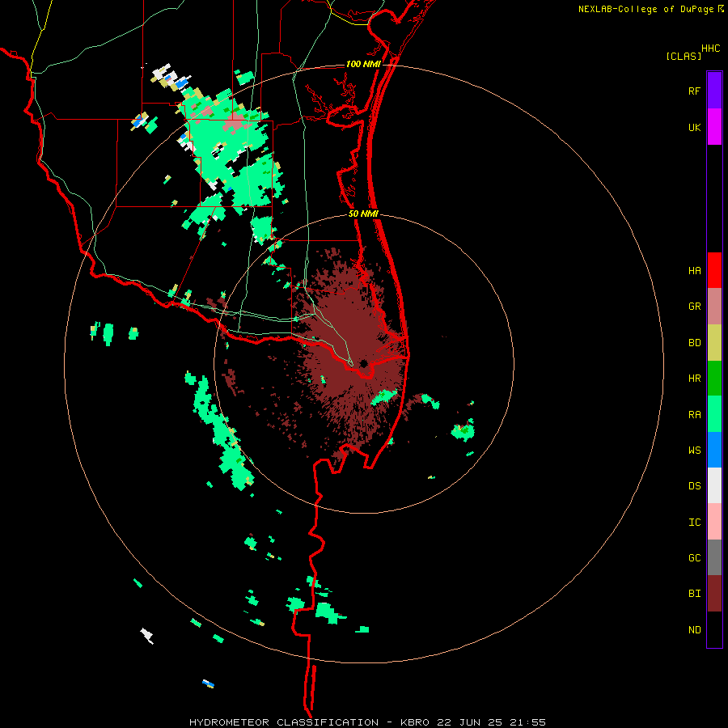Click the RA light green legend swatch

tap(714, 414)
